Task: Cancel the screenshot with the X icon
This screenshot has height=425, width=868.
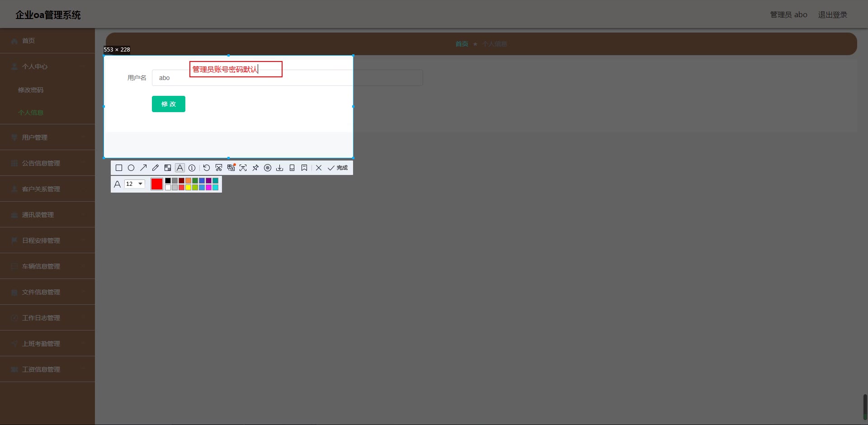Action: click(319, 168)
